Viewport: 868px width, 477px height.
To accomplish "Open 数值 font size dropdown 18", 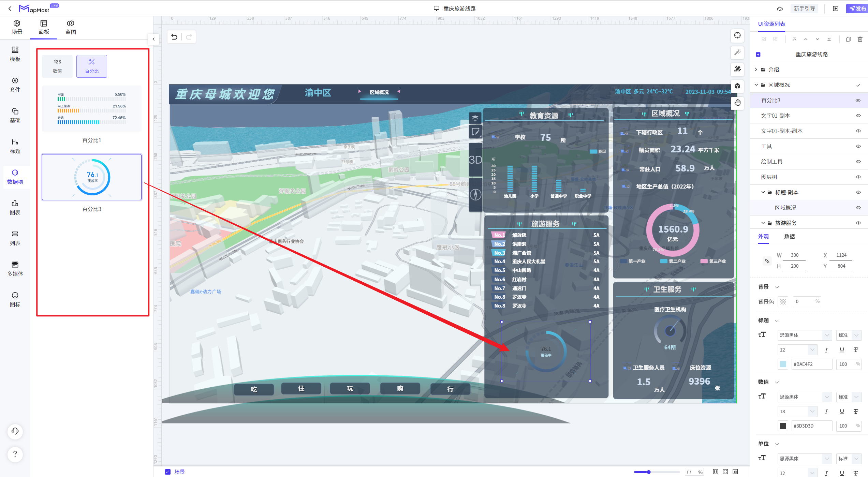I will 797,412.
